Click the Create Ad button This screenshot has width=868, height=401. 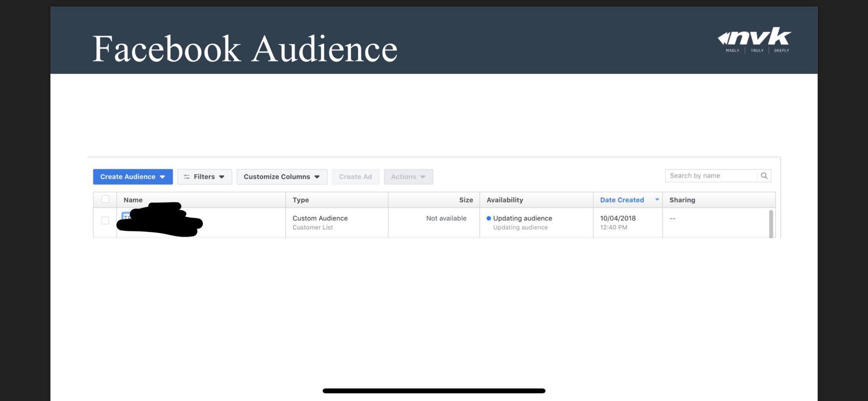(356, 177)
